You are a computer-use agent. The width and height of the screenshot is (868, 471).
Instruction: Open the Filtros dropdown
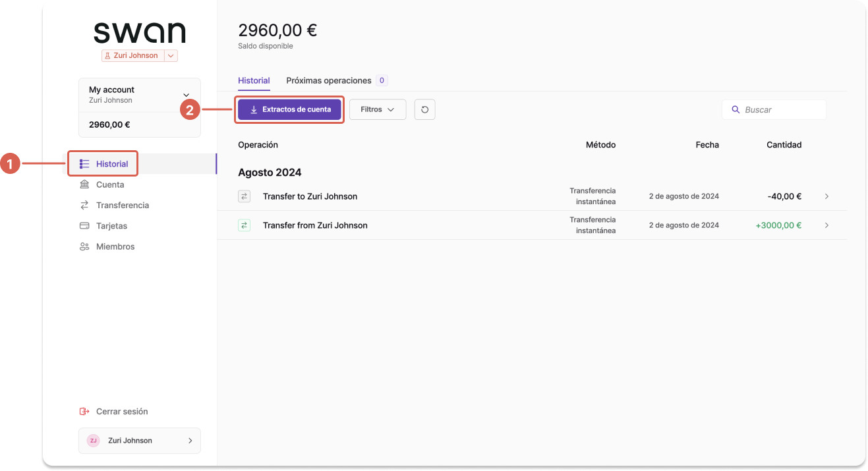pyautogui.click(x=378, y=109)
